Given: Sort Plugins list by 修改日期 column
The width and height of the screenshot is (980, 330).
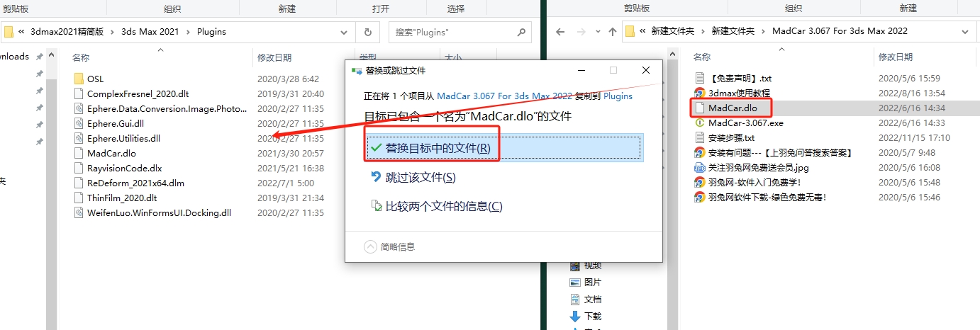Looking at the screenshot, I should coord(274,57).
